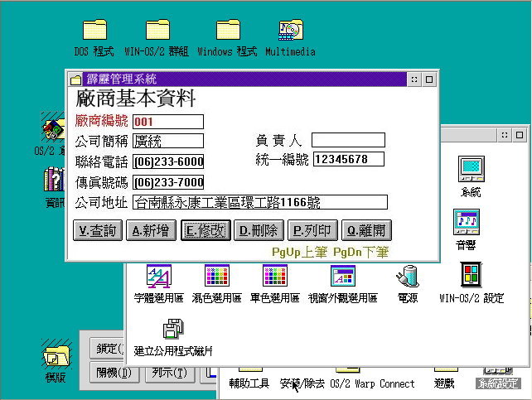Open the 樣版 templates folder icon

[56, 354]
